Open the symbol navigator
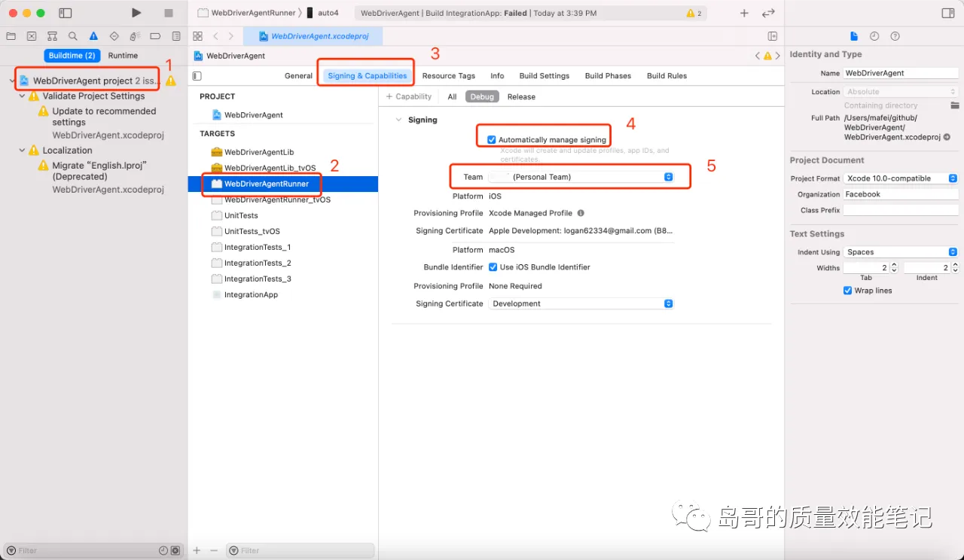Viewport: 964px width, 560px height. pyautogui.click(x=52, y=36)
